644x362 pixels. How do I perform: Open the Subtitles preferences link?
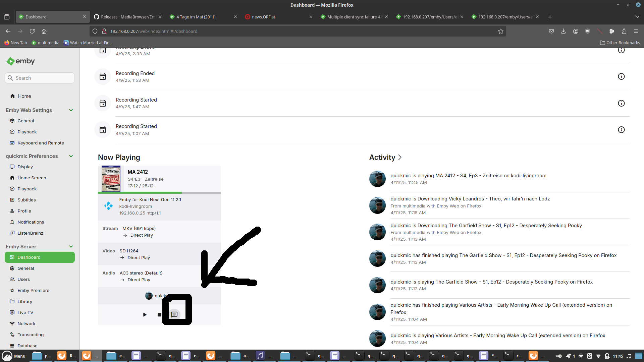pos(26,200)
